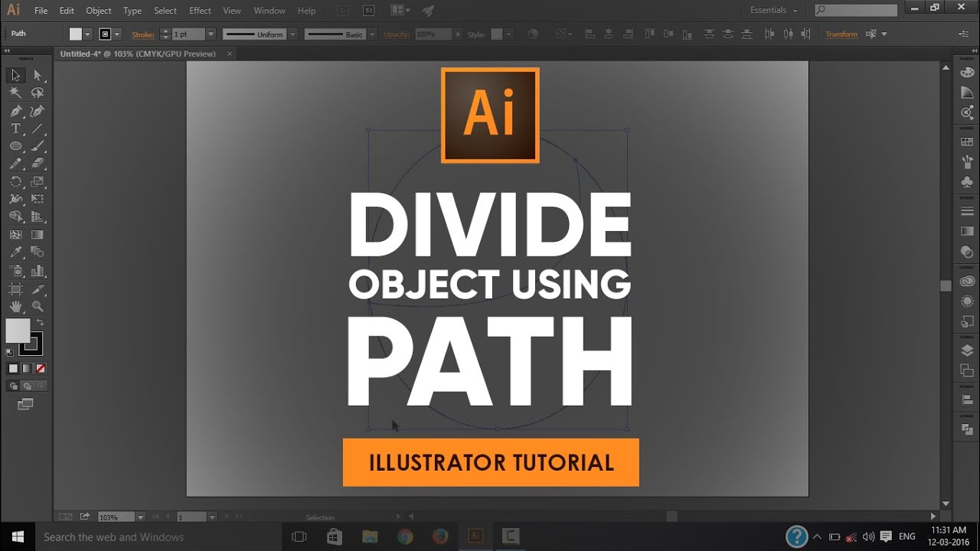Select the Scale tool
The width and height of the screenshot is (980, 551).
(38, 181)
